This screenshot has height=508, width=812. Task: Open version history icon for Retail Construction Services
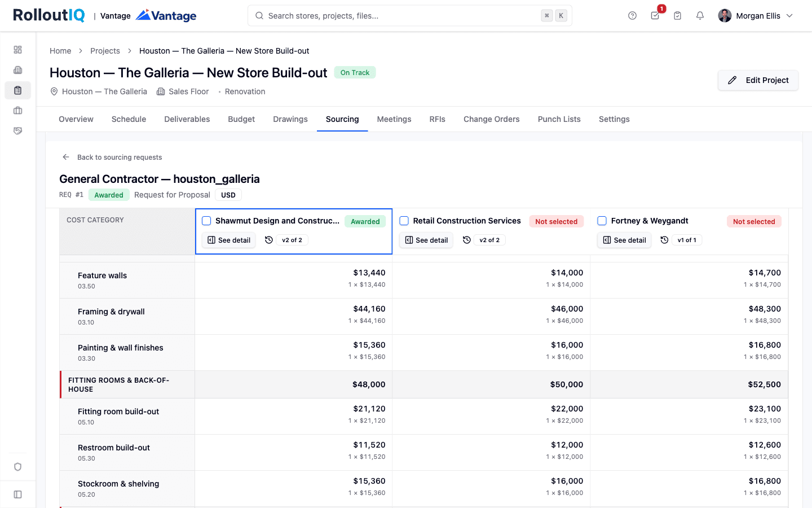tap(466, 240)
